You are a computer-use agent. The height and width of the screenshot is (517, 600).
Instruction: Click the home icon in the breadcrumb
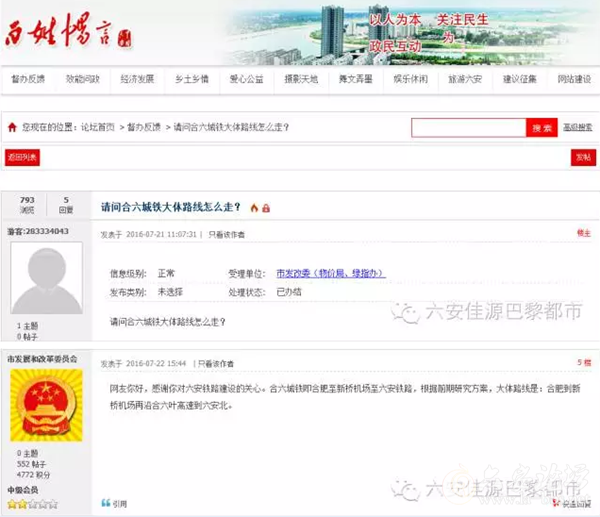coord(12,128)
